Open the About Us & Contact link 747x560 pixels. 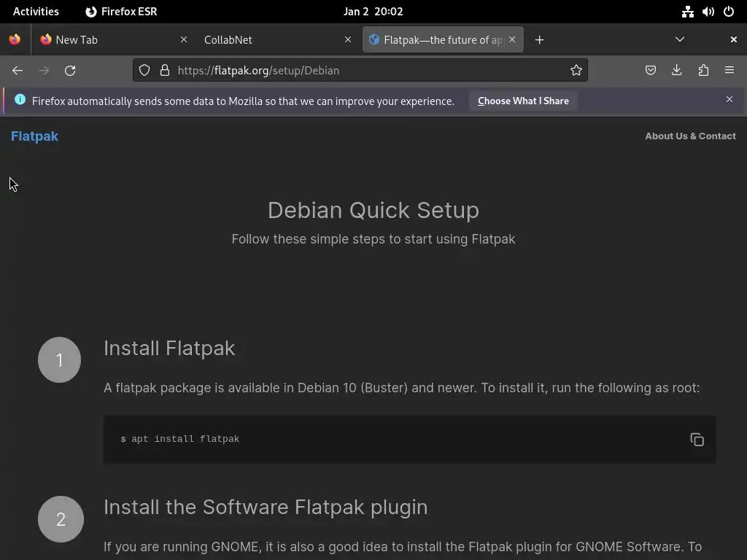point(690,136)
